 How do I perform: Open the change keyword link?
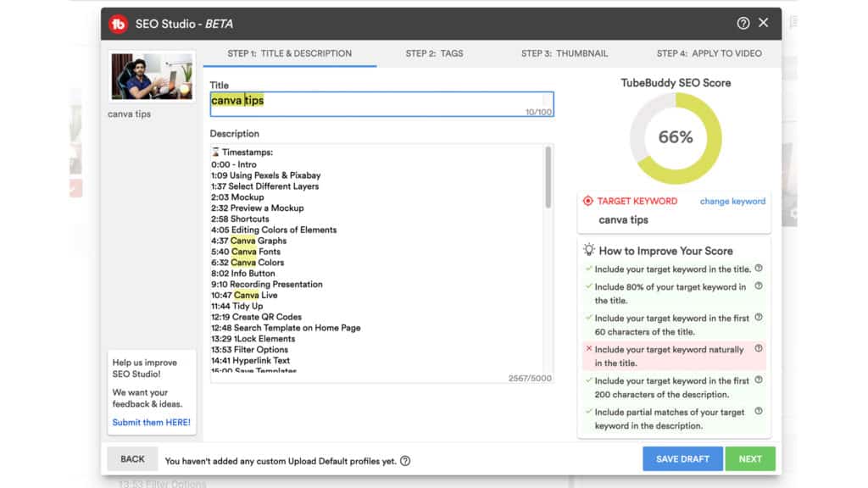click(732, 201)
